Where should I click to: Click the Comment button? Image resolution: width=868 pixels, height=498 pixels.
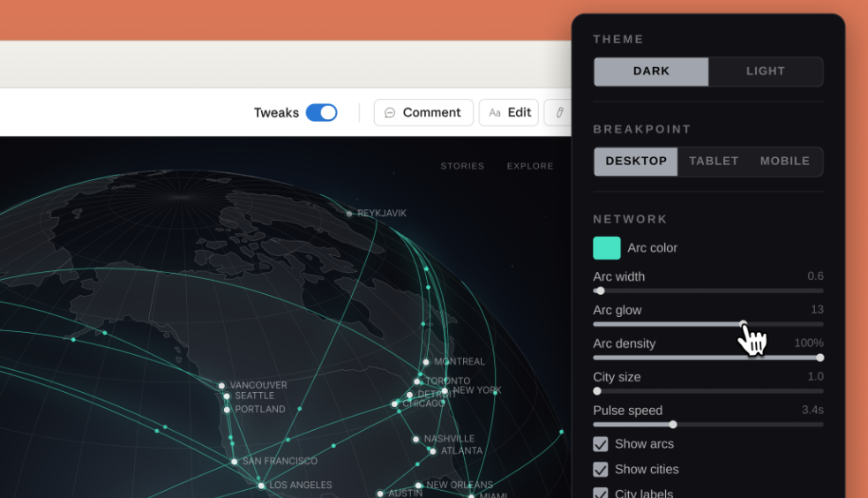(423, 113)
